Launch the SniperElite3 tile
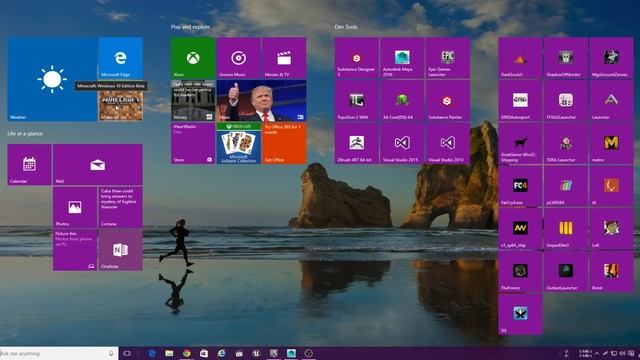This screenshot has width=640, height=360. click(566, 229)
